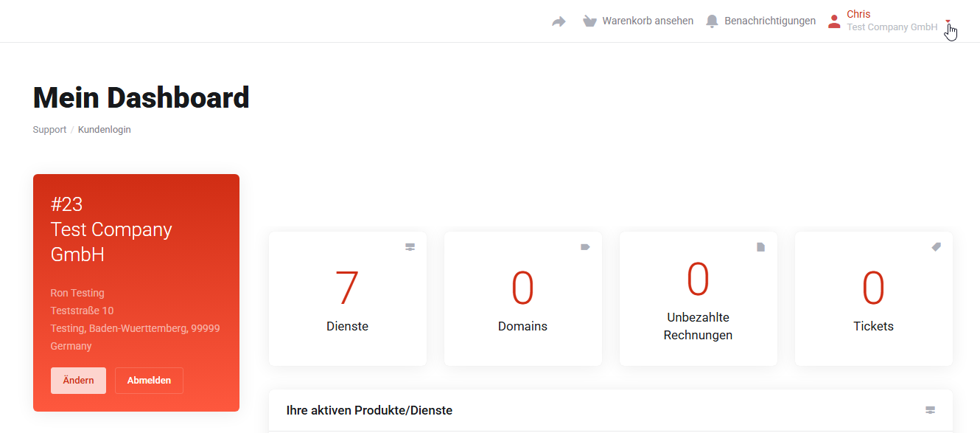Open the Dienste count 7 card

348,299
